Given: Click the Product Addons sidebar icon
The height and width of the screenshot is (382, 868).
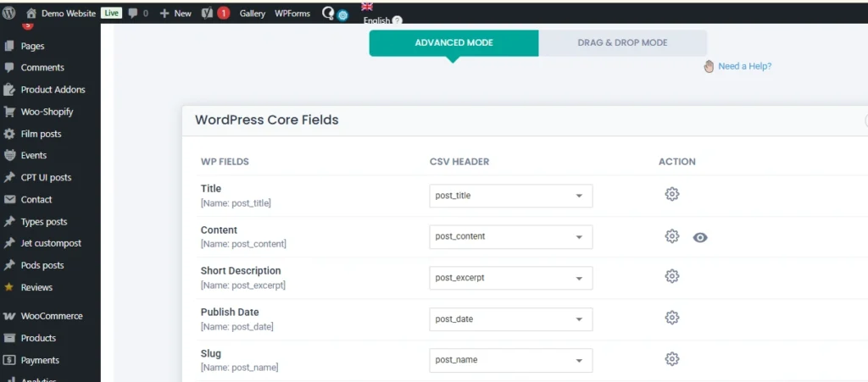Looking at the screenshot, I should tap(8, 90).
